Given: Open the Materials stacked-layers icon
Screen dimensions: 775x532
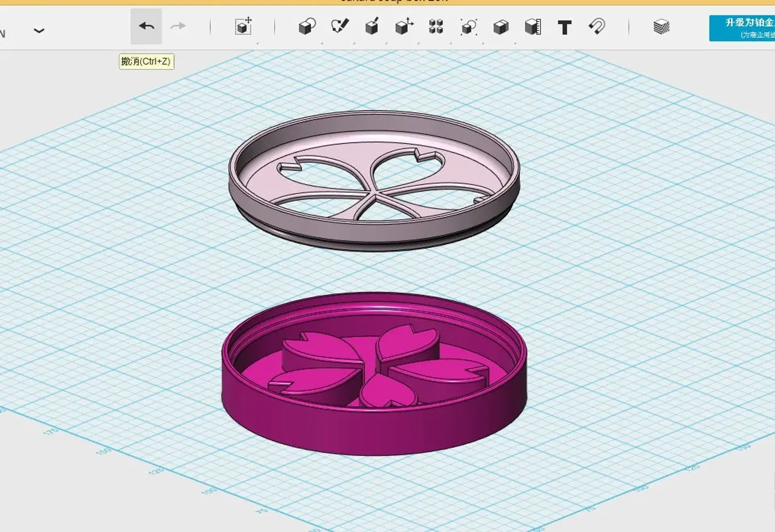Looking at the screenshot, I should pos(661,27).
